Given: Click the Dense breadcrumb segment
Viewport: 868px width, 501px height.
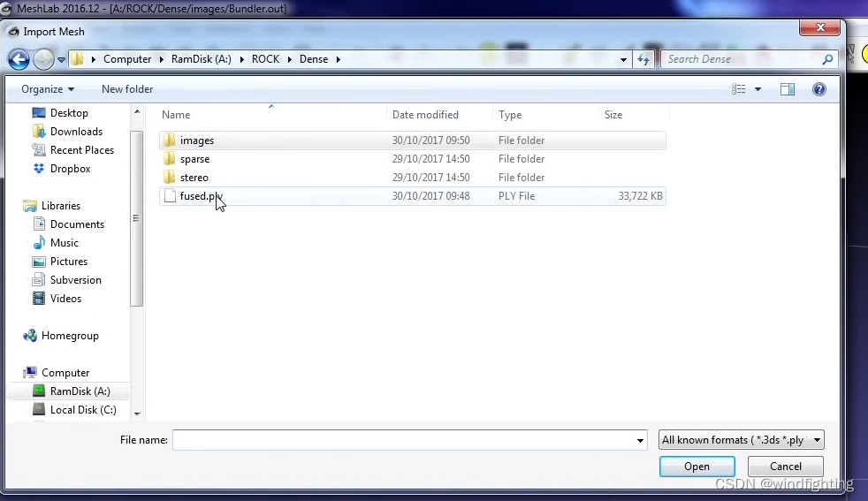Looking at the screenshot, I should 313,59.
